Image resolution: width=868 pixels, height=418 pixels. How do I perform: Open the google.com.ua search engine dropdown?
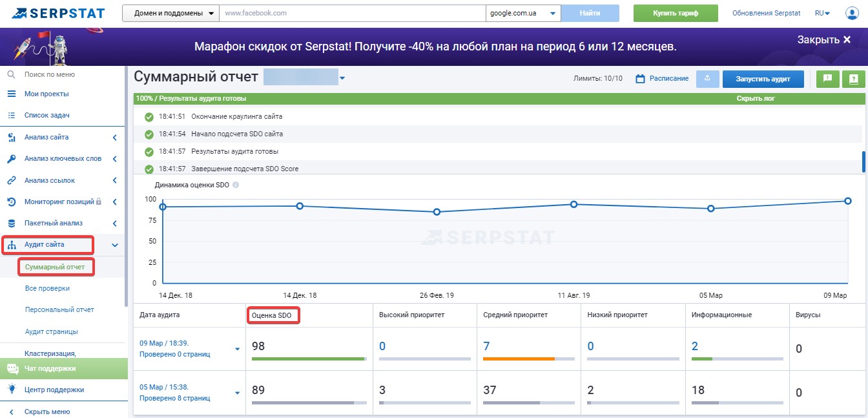tap(523, 13)
